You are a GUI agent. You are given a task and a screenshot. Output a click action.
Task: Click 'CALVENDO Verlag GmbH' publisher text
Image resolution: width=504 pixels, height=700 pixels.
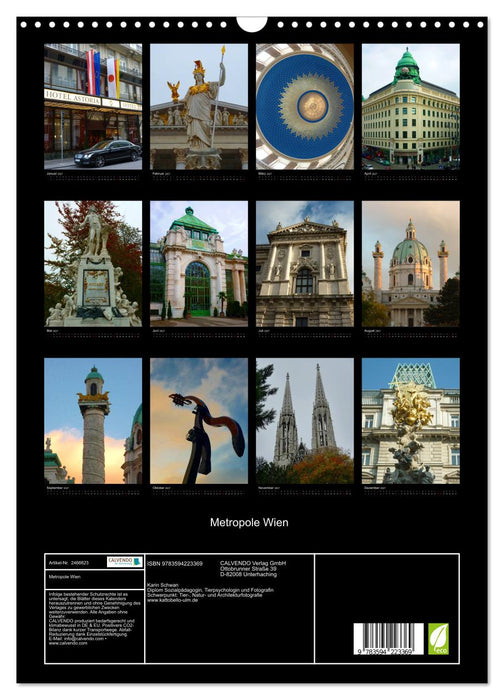point(253,563)
